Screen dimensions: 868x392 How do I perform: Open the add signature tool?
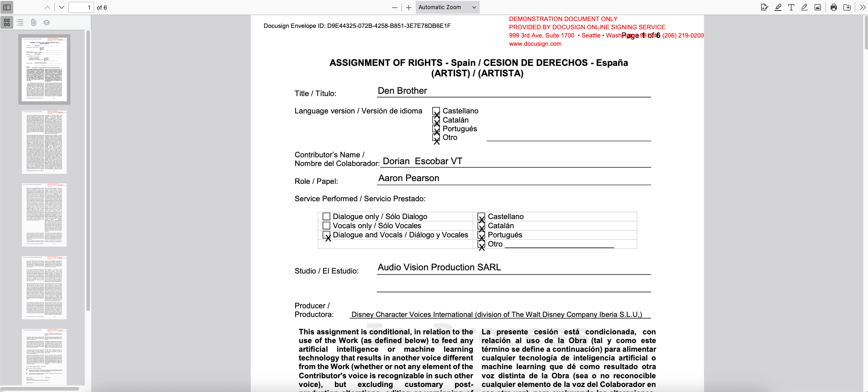click(x=764, y=7)
